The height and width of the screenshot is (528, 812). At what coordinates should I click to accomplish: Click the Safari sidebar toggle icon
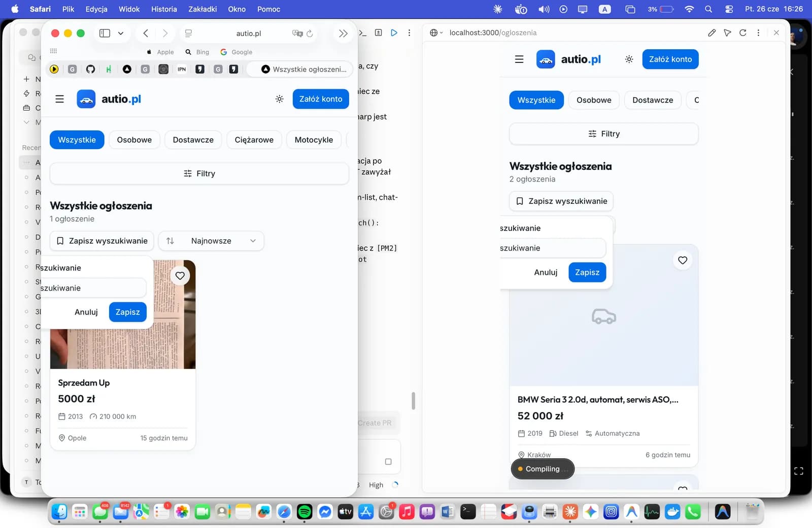point(105,33)
